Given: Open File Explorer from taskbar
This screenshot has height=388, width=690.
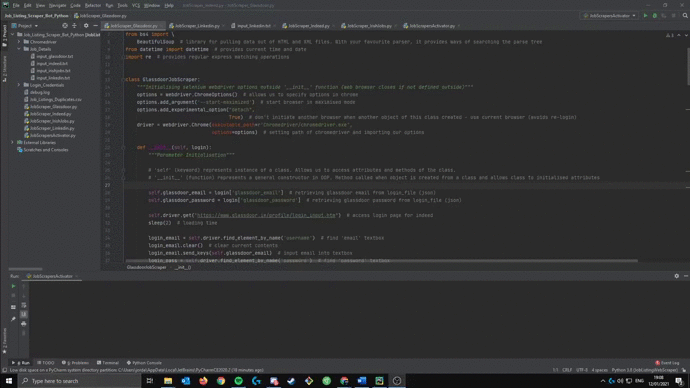Looking at the screenshot, I should tap(168, 381).
